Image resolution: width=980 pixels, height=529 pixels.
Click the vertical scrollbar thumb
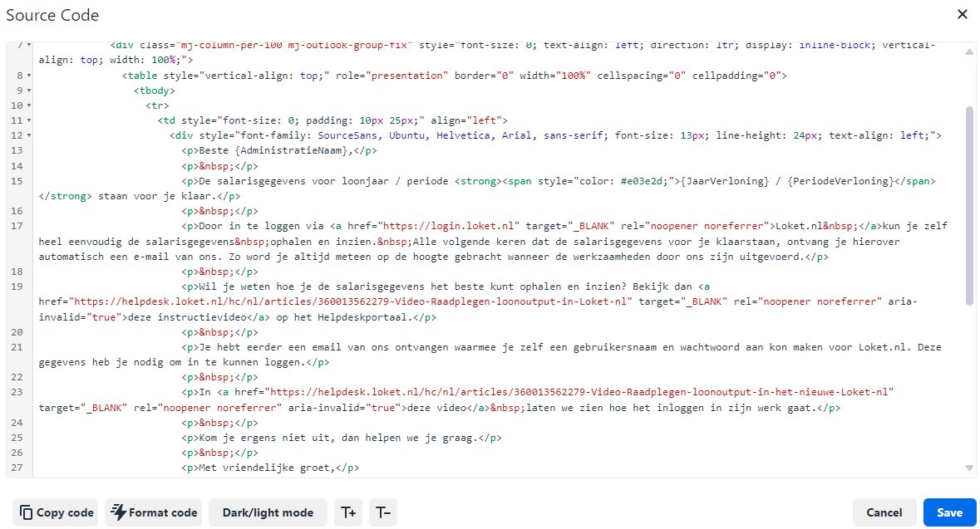[x=969, y=203]
